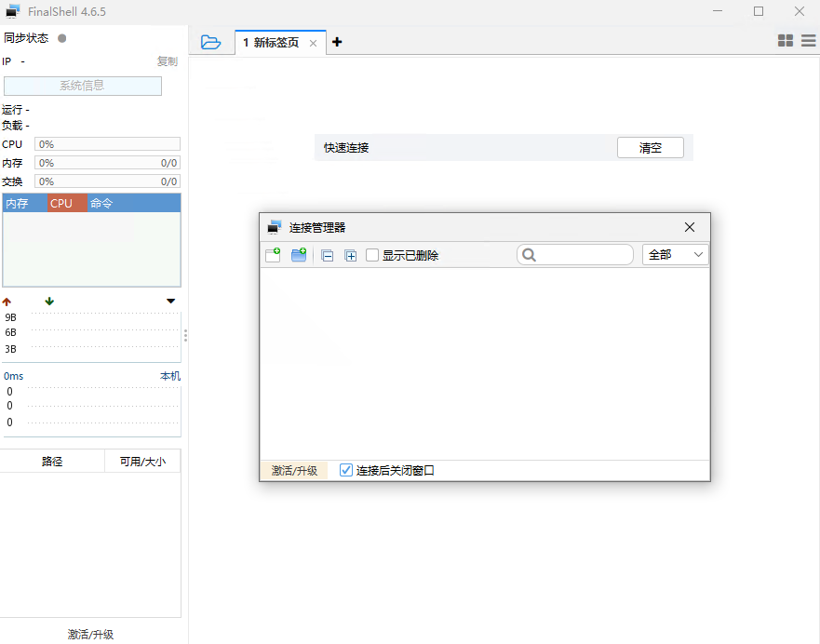The height and width of the screenshot is (644, 820).
Task: Close the 连接管理器 dialog
Action: [x=690, y=227]
